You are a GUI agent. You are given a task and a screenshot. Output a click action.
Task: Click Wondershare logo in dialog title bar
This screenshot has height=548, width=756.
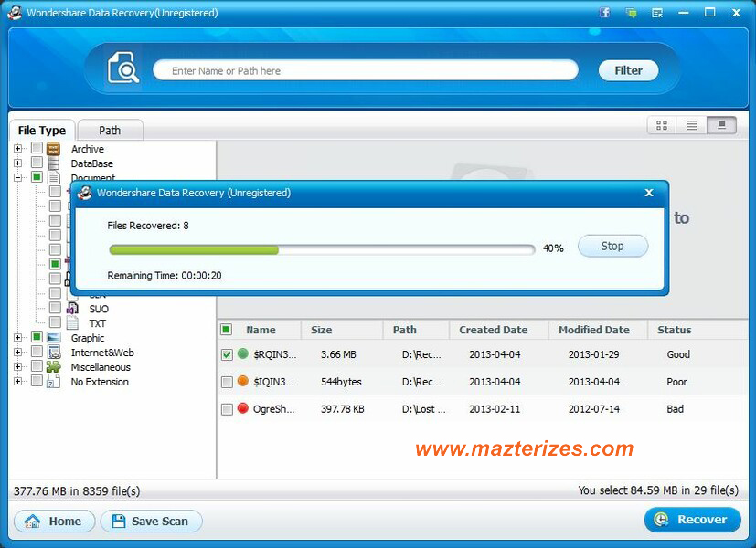[85, 193]
